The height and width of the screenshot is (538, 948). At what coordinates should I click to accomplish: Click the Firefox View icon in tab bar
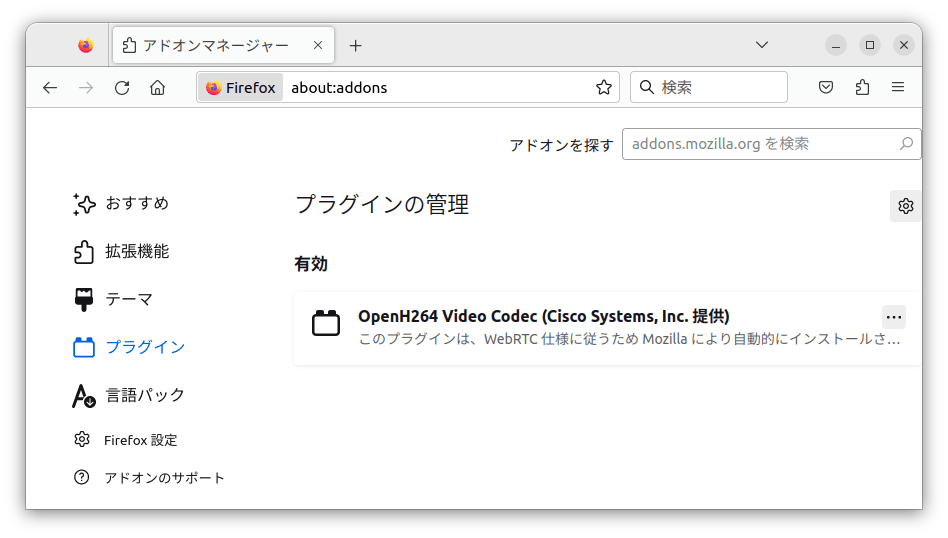coord(86,45)
